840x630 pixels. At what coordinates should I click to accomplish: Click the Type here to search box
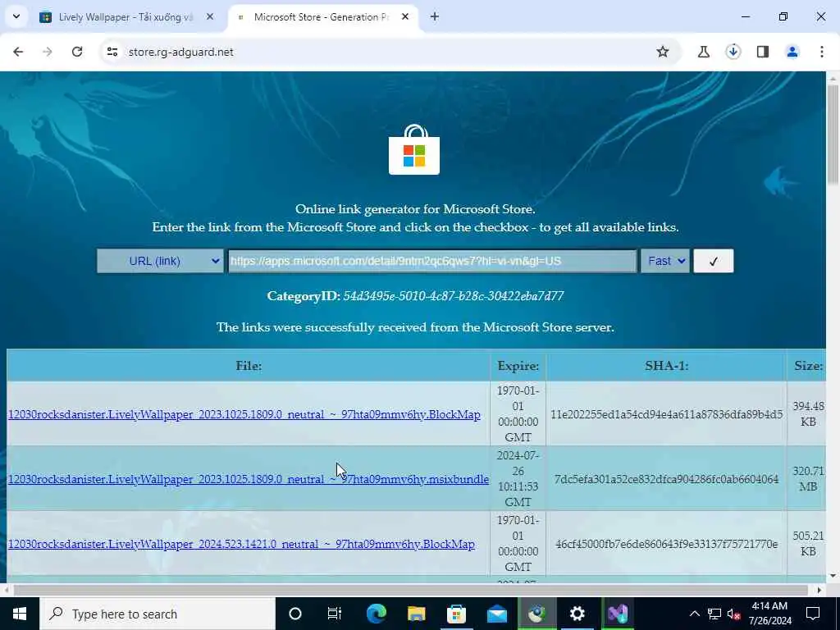[x=157, y=614]
